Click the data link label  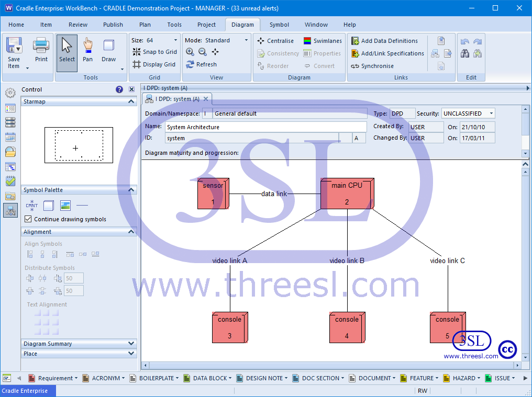pyautogui.click(x=274, y=194)
